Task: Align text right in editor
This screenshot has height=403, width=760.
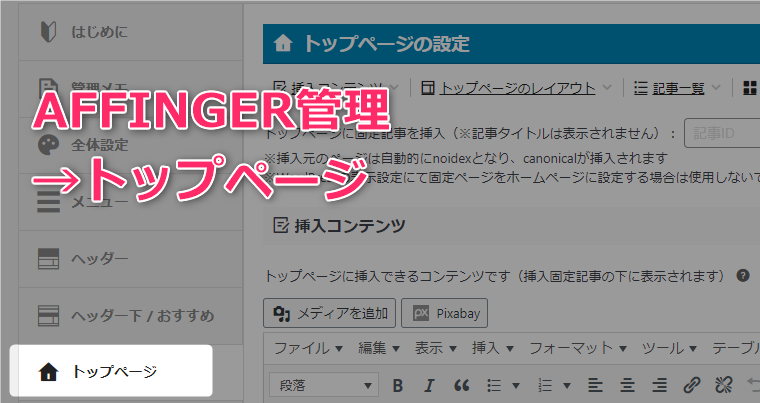Action: click(x=659, y=386)
